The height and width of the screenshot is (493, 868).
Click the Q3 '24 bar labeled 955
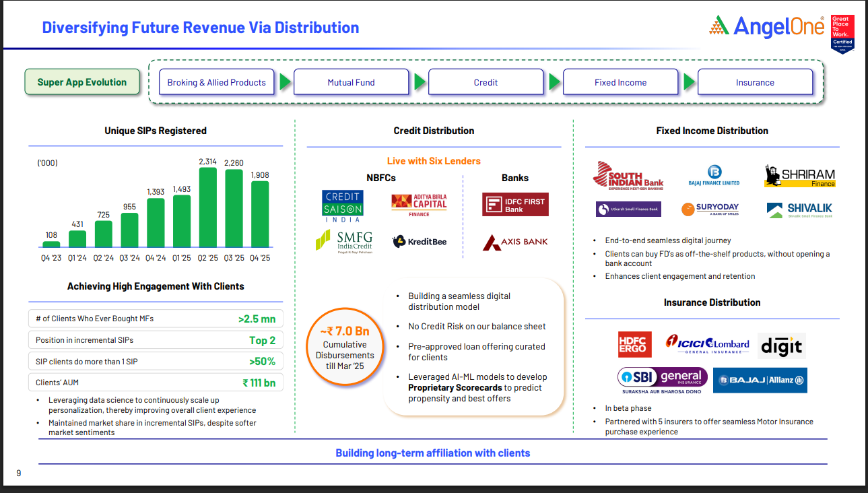pyautogui.click(x=129, y=231)
